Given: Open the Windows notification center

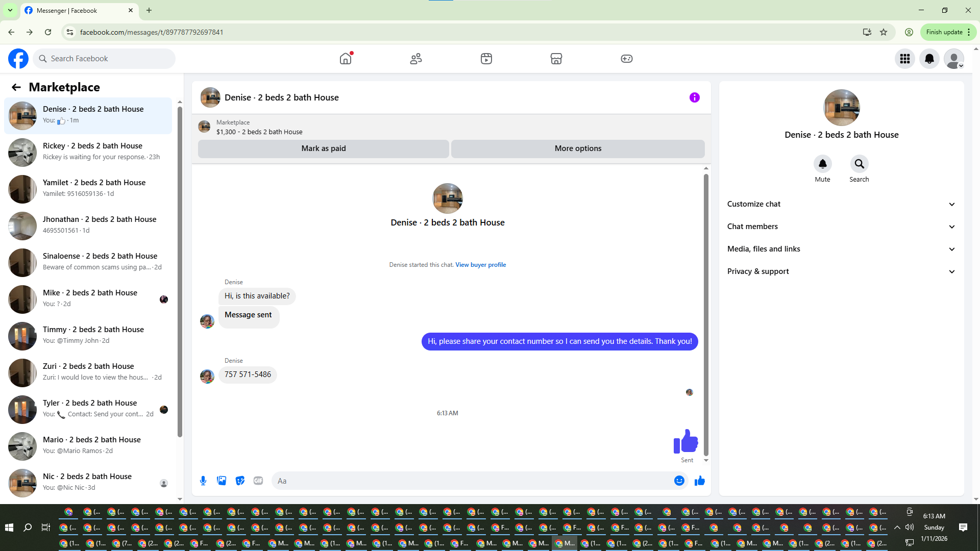Looking at the screenshot, I should pos(963,528).
